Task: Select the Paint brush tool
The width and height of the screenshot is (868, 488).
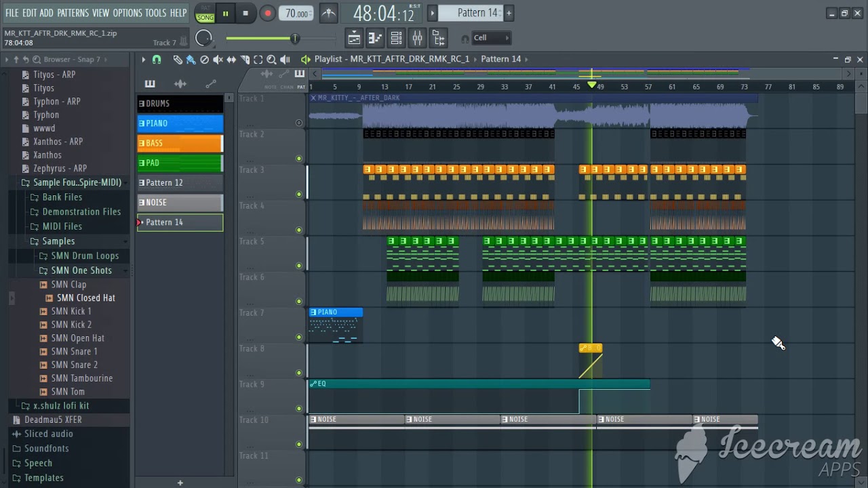Action: 191,60
